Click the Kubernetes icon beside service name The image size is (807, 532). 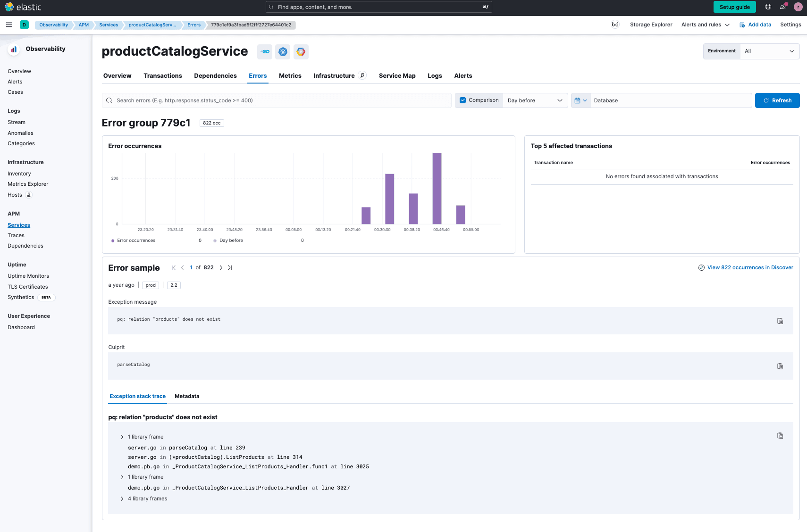283,52
